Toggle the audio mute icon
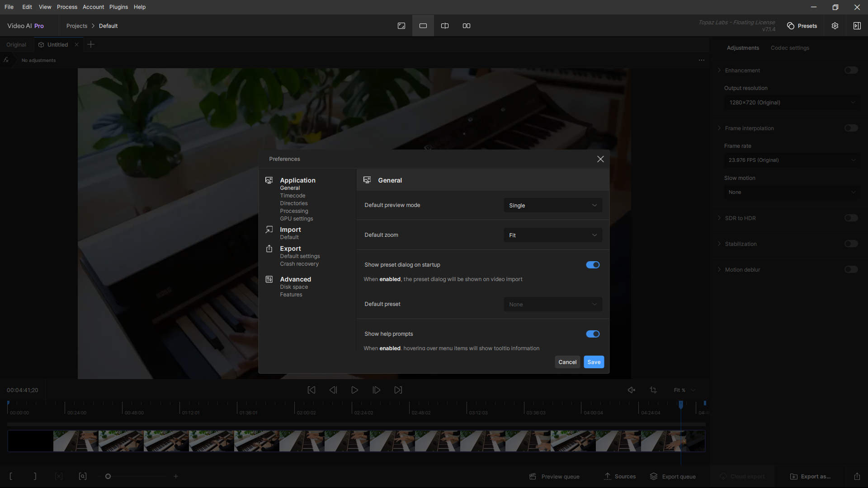This screenshot has width=868, height=488. click(632, 390)
